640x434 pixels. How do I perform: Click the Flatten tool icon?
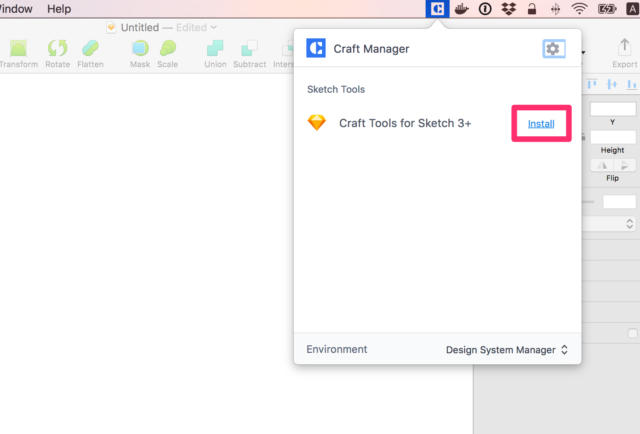pos(90,48)
